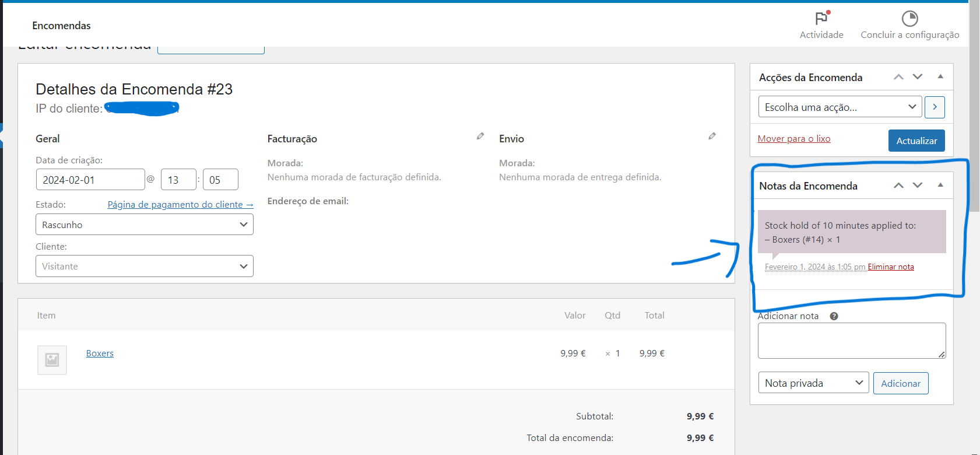This screenshot has height=455, width=980.
Task: Click the hour field showing 13
Action: (x=178, y=180)
